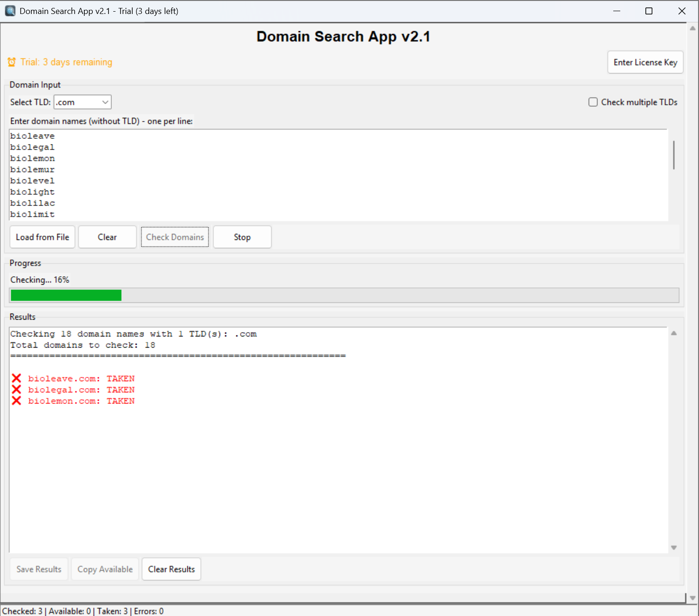Click 'bioleave' in the domain names input
Viewport: 699px width, 616px height.
pos(33,136)
